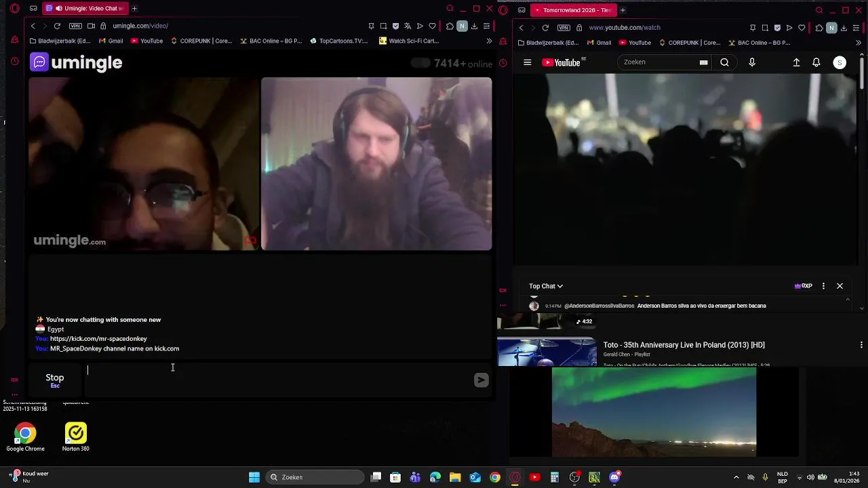Screen dimensions: 868x488
Task: Open YouTube account avatar menu
Action: coord(840,62)
